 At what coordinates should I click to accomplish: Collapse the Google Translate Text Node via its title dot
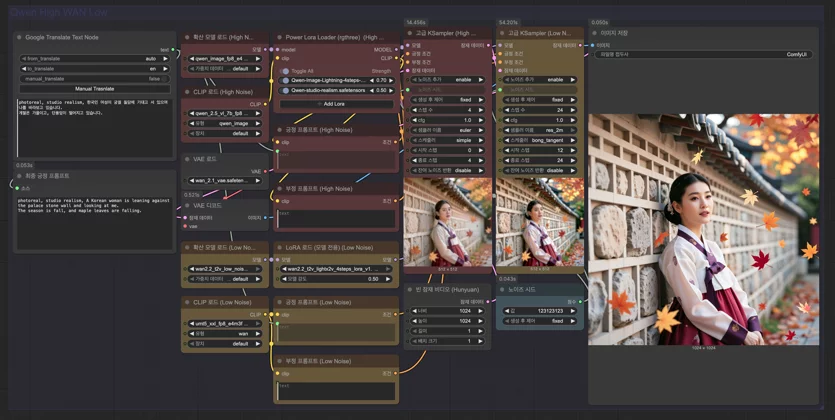point(20,37)
